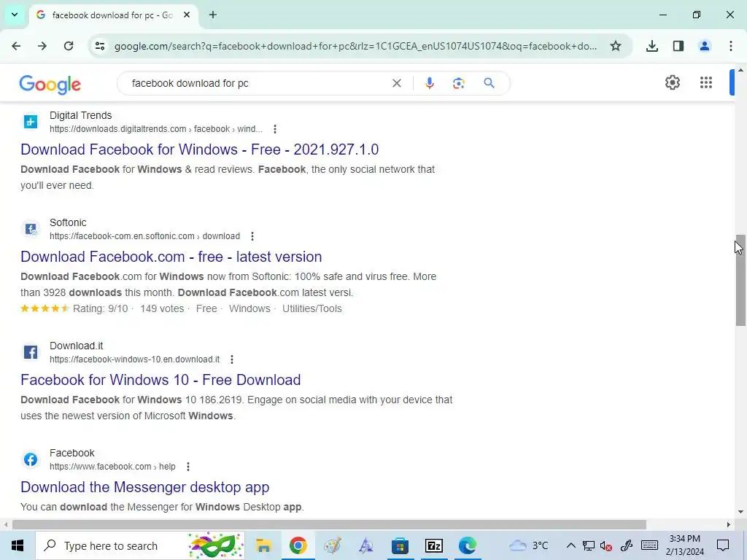This screenshot has height=560, width=747.
Task: Click the vertical scrollbar thumb
Action: pos(740,280)
